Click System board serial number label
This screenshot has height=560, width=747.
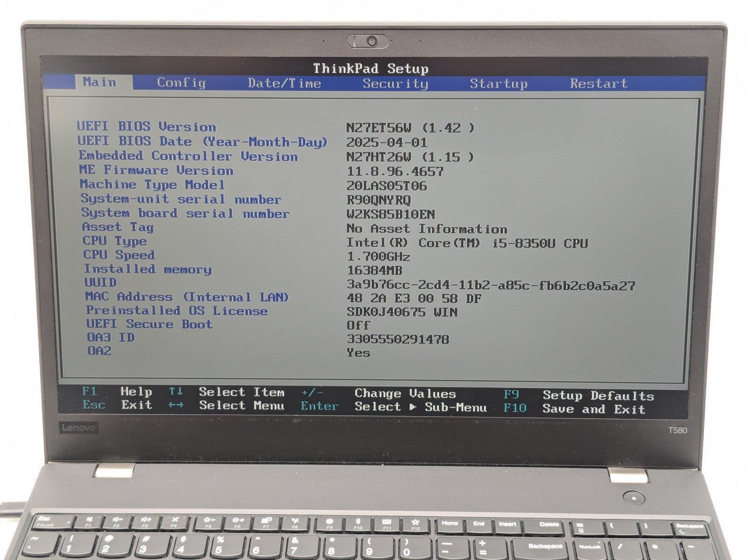[x=185, y=213]
